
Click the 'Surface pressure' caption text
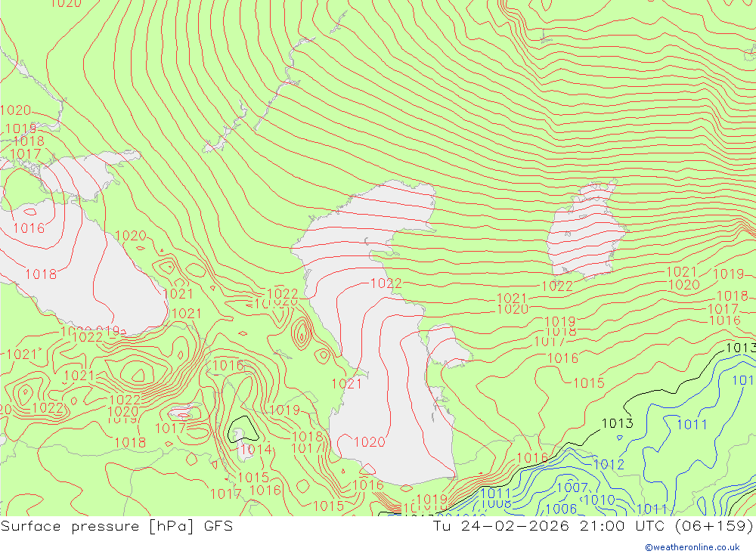pyautogui.click(x=70, y=526)
